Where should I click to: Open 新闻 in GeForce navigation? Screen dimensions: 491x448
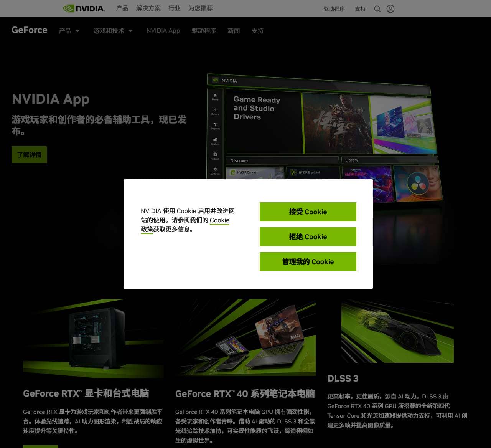point(234,31)
